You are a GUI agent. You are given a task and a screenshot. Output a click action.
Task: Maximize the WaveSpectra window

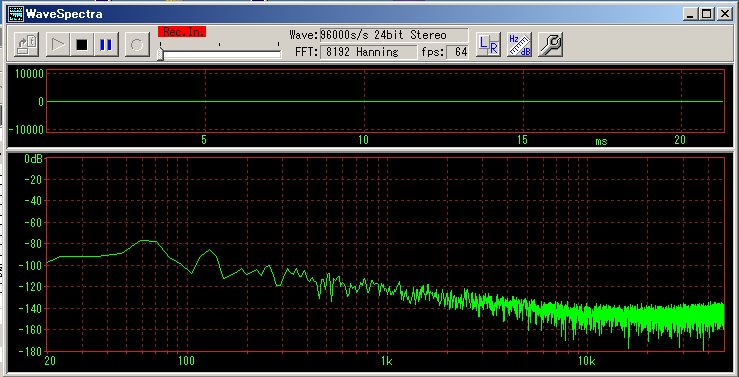pos(706,14)
